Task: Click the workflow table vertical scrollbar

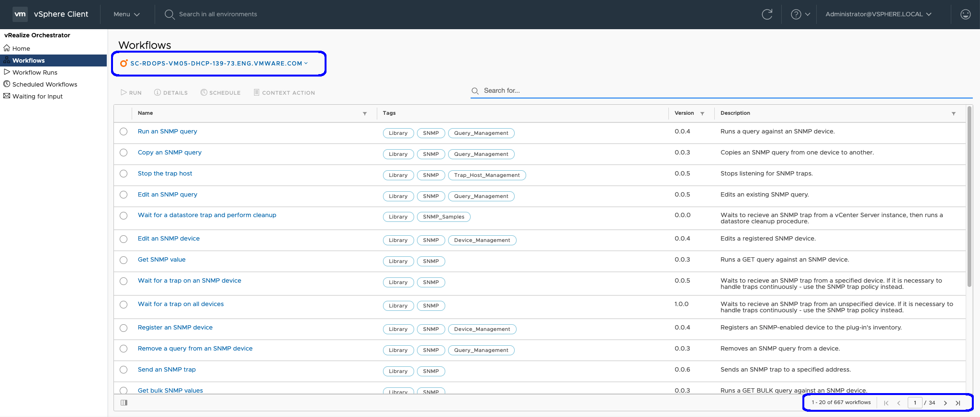Action: pyautogui.click(x=969, y=197)
